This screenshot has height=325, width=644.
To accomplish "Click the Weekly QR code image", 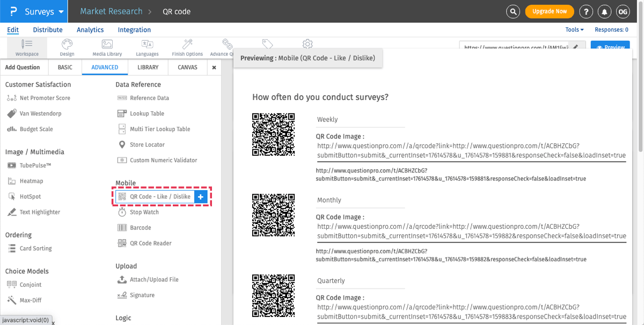I will pyautogui.click(x=274, y=134).
